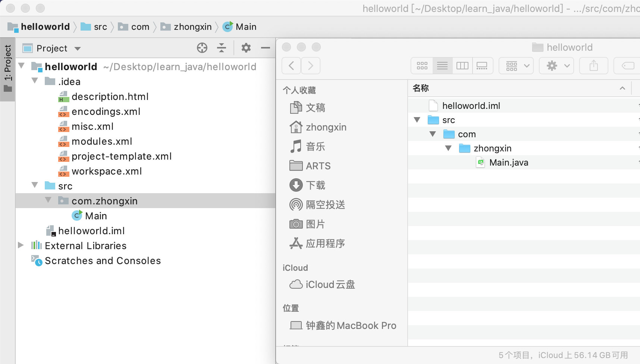Image resolution: width=640 pixels, height=364 pixels.
Task: Collapse src folder in Finder list
Action: coord(417,120)
